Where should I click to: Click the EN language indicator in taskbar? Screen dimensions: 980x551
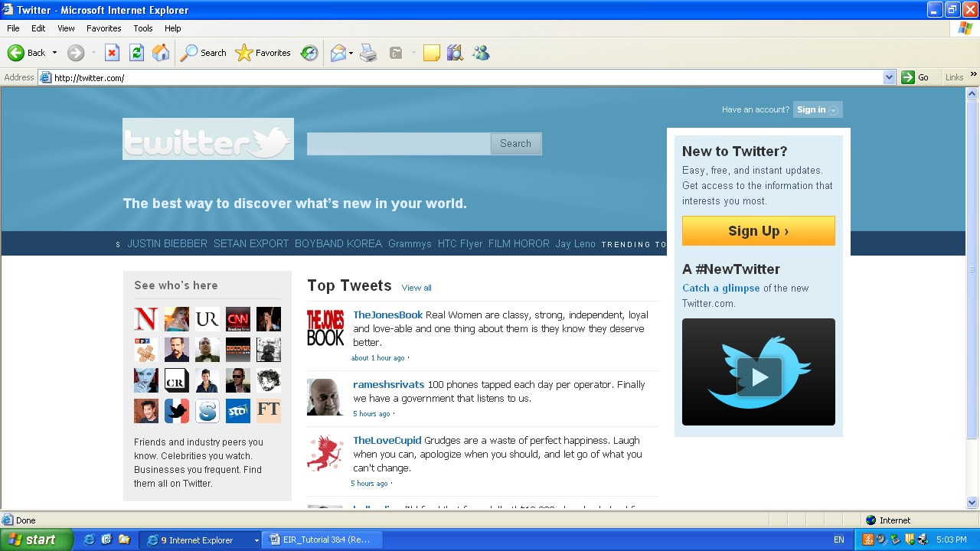[x=839, y=540]
